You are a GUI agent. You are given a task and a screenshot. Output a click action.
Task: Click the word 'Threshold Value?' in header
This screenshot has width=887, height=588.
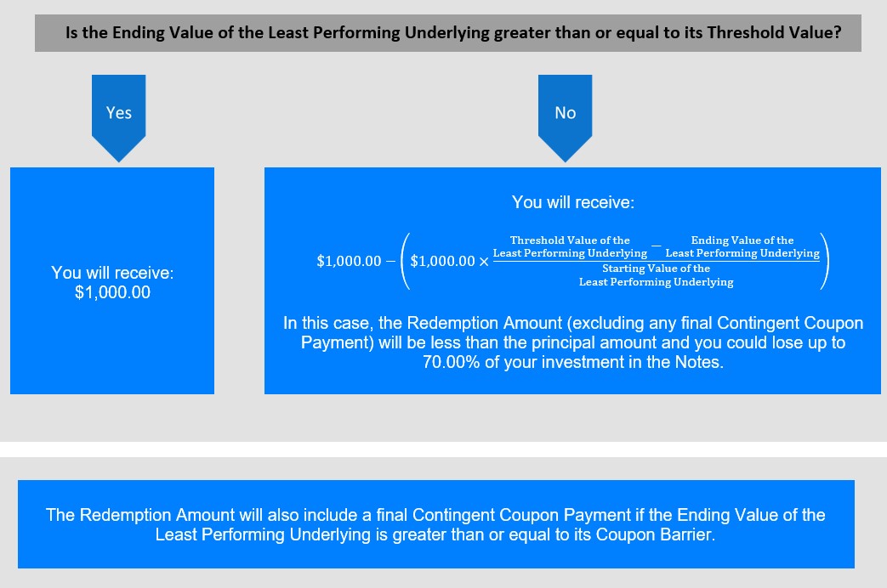click(x=775, y=33)
